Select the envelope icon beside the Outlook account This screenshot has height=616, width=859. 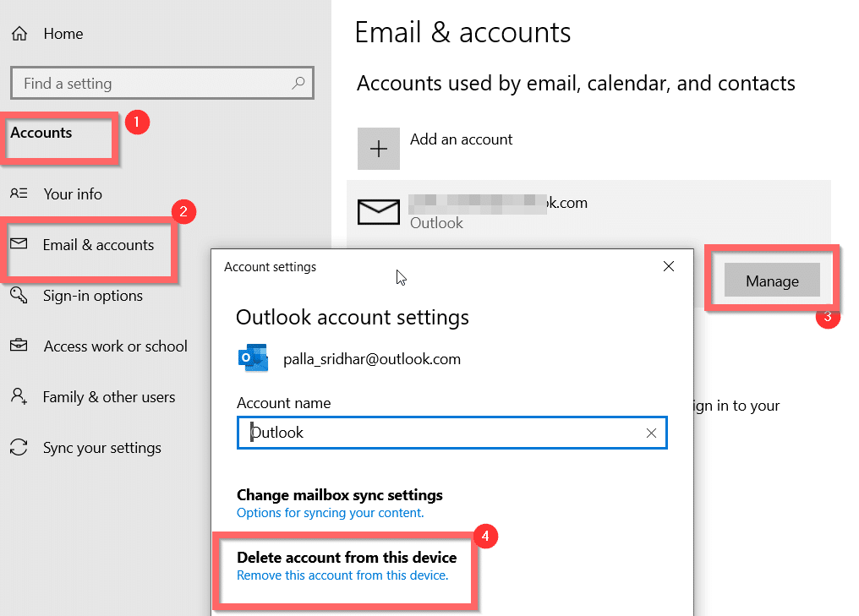tap(378, 211)
